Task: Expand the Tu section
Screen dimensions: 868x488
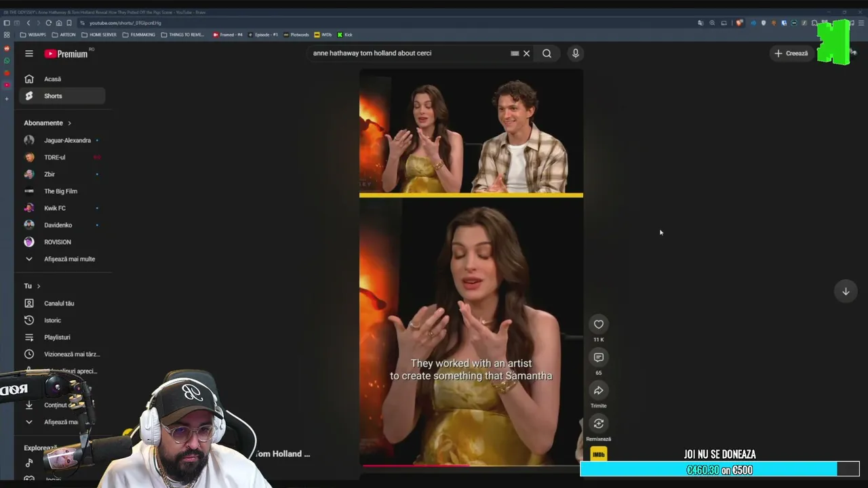Action: (33, 286)
